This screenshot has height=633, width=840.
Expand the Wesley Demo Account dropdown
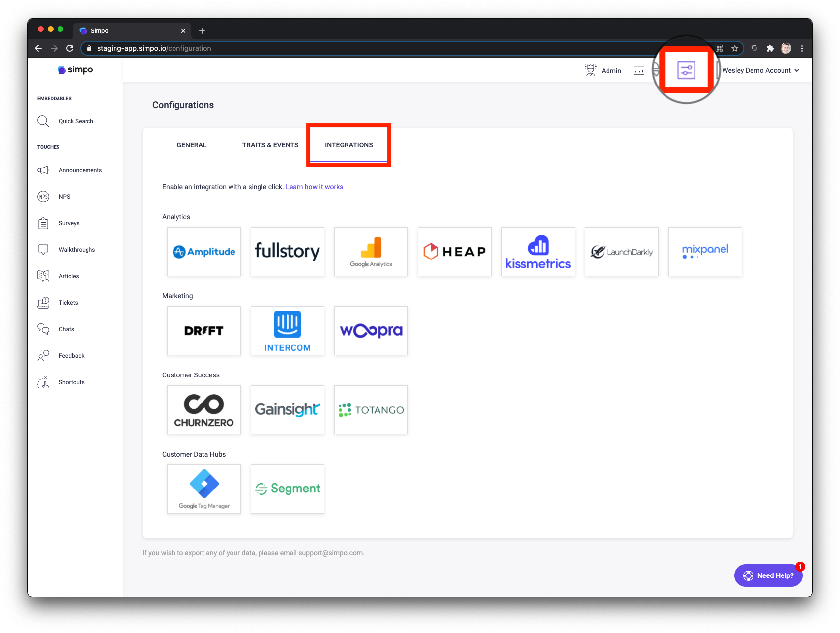tap(760, 70)
